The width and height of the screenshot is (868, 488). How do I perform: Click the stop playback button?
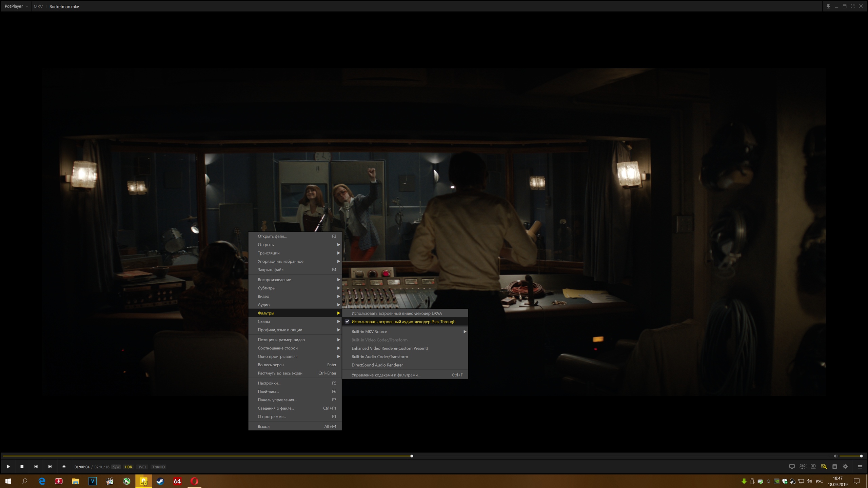pos(22,467)
